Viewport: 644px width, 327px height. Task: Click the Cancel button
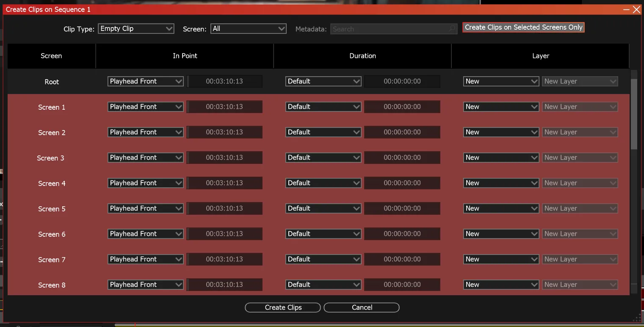pyautogui.click(x=362, y=308)
